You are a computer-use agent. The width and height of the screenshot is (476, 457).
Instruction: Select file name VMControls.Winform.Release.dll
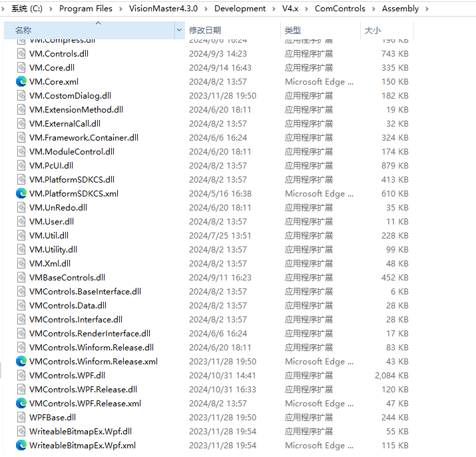coord(91,347)
